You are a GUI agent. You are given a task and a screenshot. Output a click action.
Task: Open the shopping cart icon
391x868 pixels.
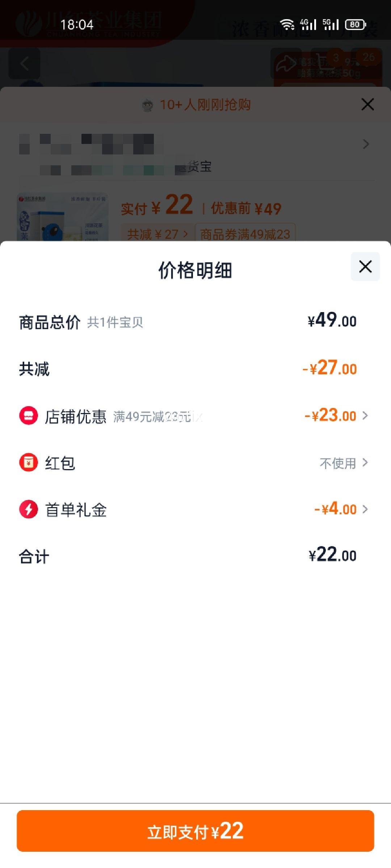click(326, 64)
